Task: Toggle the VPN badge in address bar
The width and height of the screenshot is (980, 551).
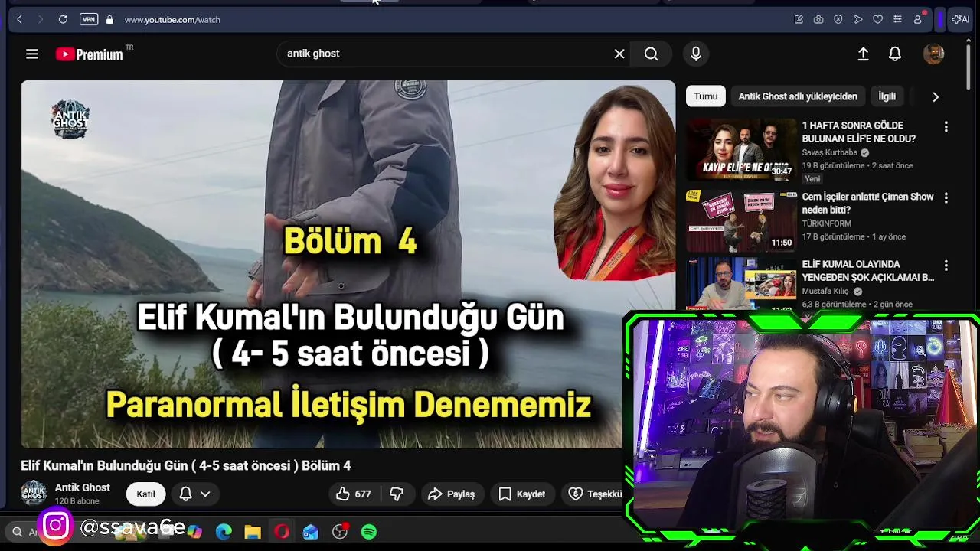Action: [89, 20]
